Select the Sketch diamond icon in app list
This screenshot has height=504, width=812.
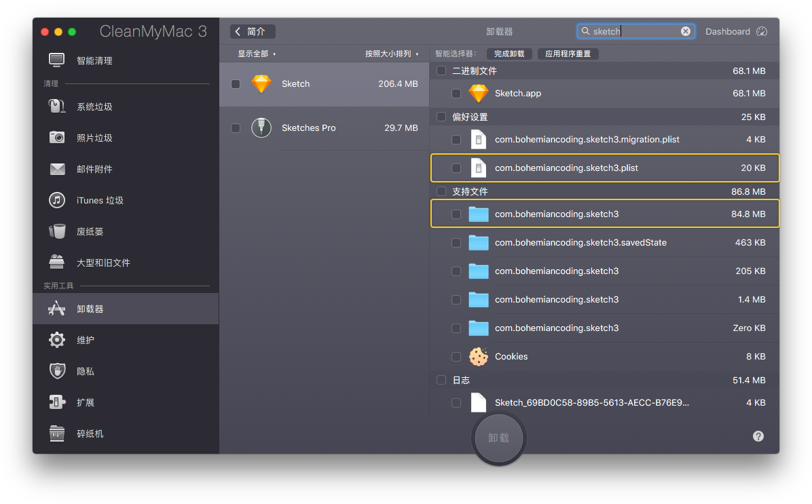coord(261,84)
